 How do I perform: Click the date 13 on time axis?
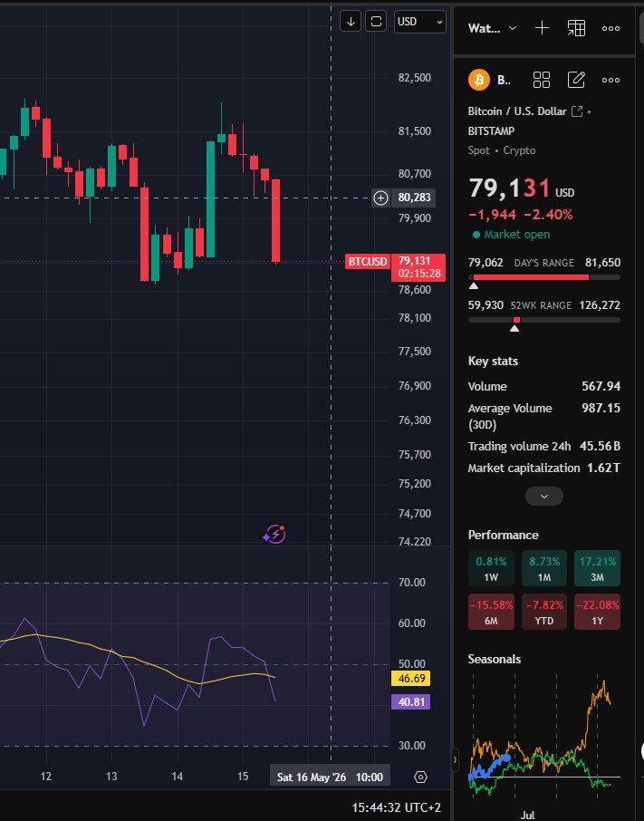tap(111, 776)
